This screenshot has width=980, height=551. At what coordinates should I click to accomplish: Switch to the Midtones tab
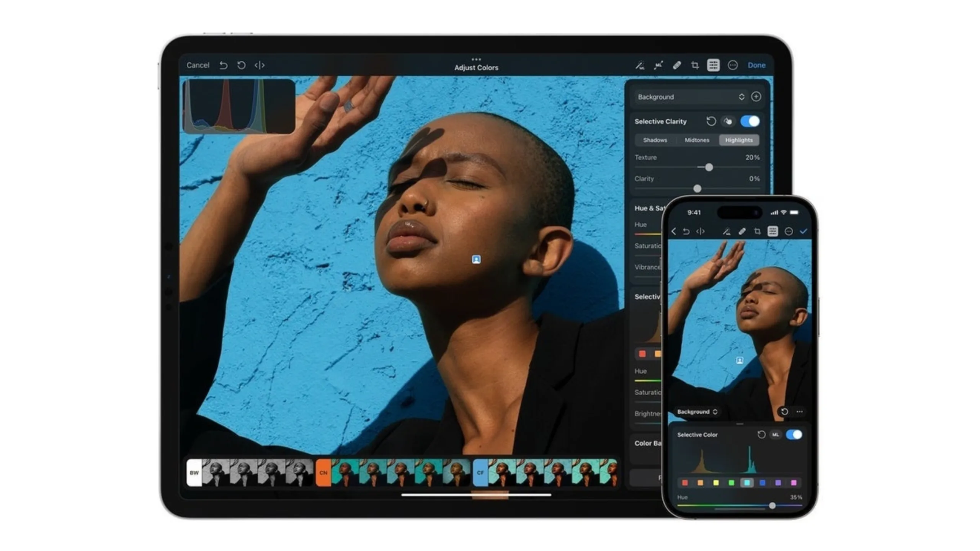(x=697, y=140)
